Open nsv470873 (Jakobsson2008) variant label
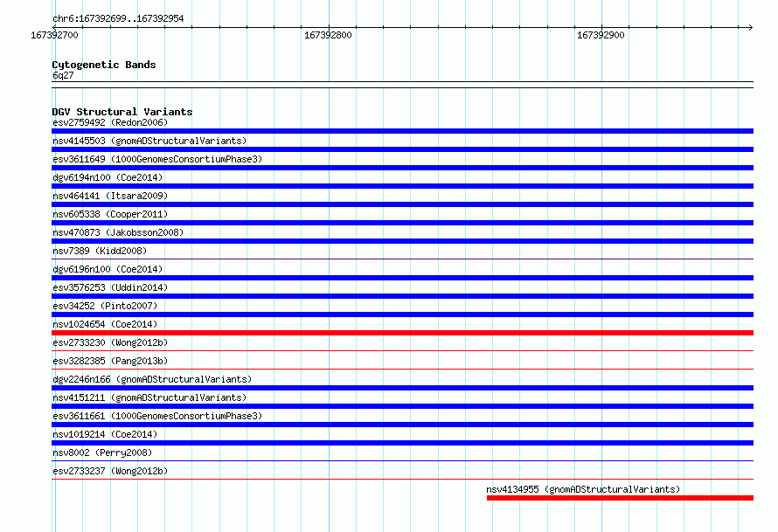 click(118, 232)
